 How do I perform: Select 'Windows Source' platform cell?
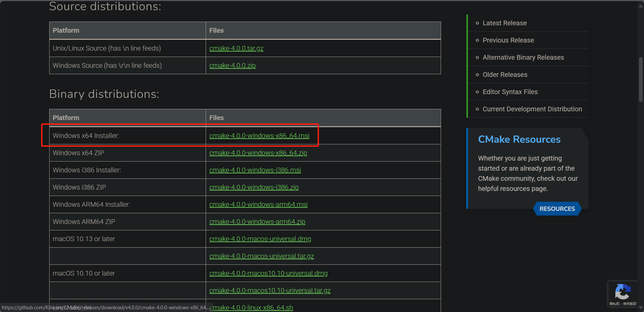click(x=127, y=65)
